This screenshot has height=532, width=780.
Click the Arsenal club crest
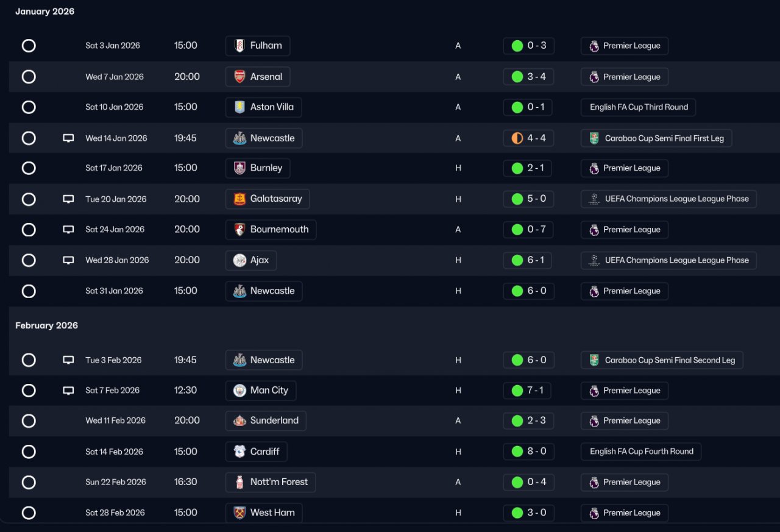(239, 77)
